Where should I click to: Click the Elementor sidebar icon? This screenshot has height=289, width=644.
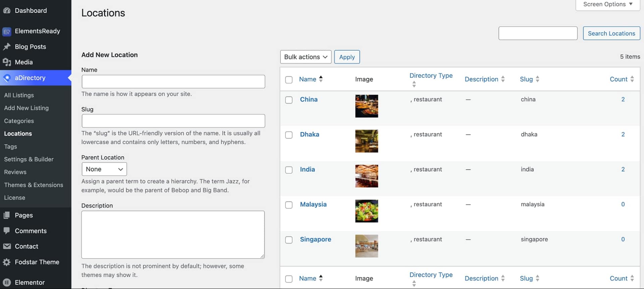click(x=7, y=283)
